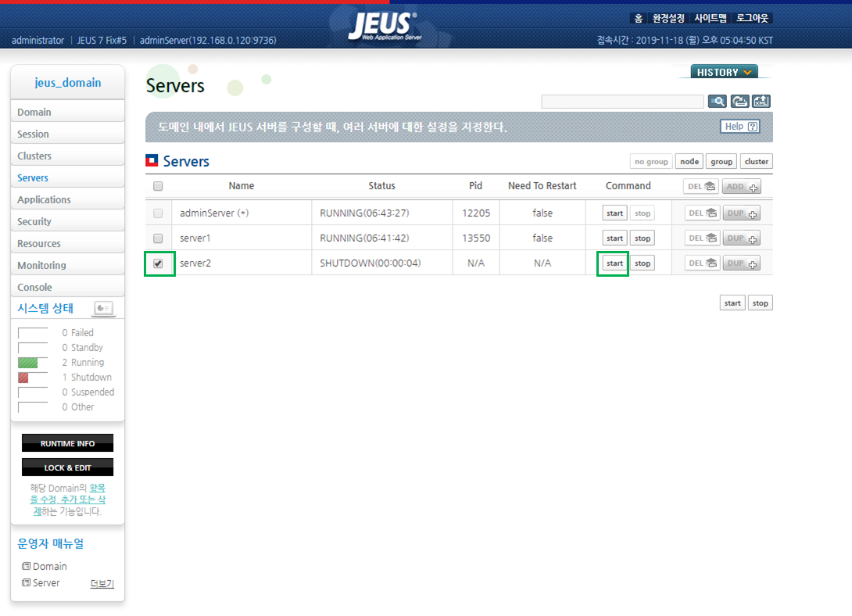Open the Security menu
Screen dimensions: 852x616
[67, 222]
